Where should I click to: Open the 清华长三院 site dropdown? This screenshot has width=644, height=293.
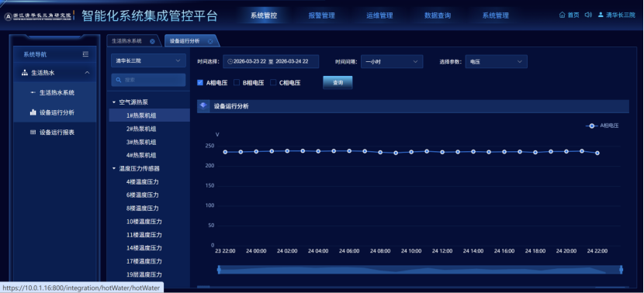(148, 60)
